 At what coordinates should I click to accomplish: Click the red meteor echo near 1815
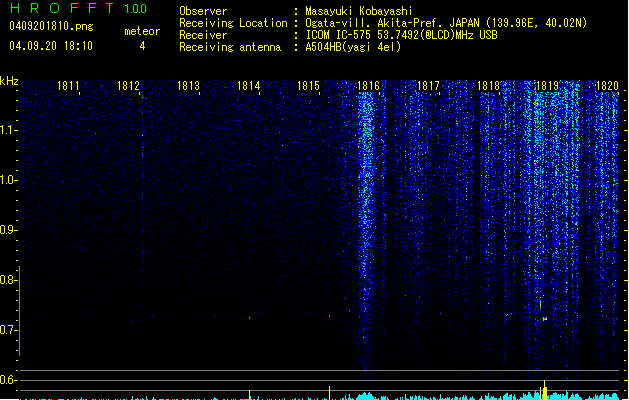[330, 316]
